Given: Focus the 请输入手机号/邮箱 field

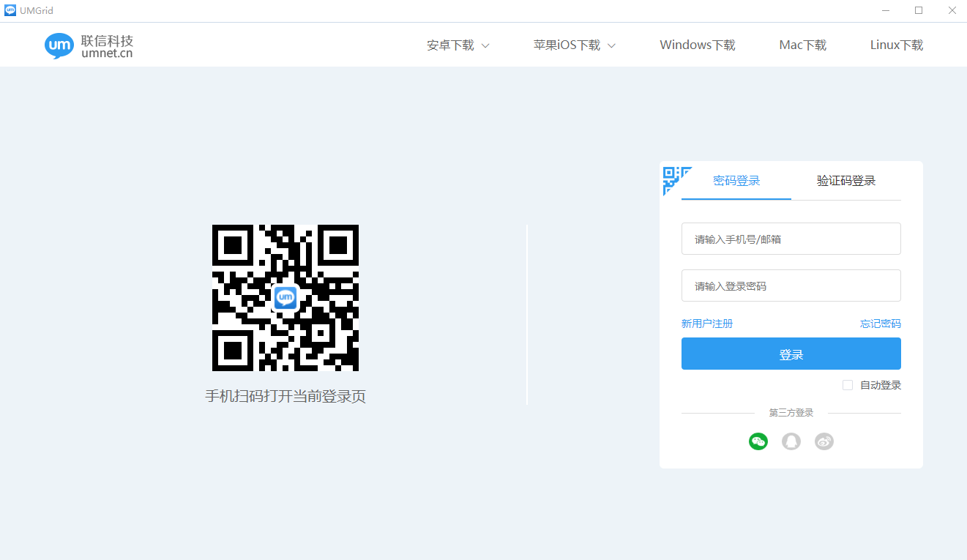Looking at the screenshot, I should (x=791, y=239).
